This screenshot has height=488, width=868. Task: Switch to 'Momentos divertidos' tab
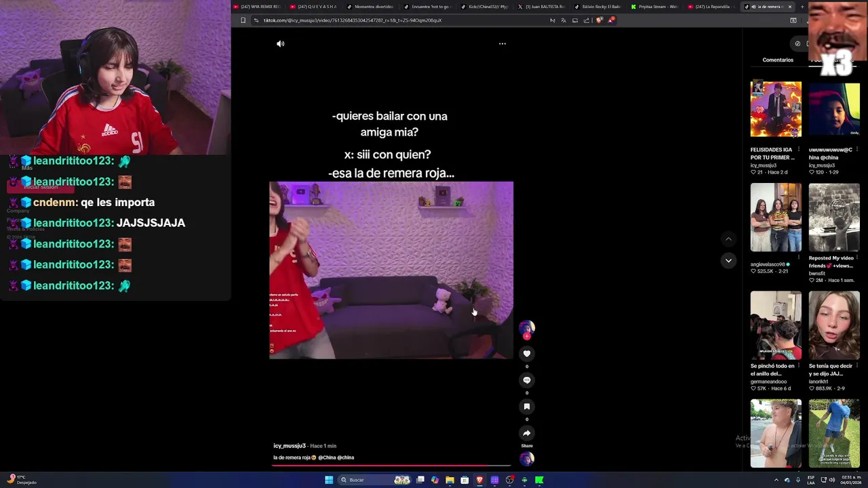(370, 7)
